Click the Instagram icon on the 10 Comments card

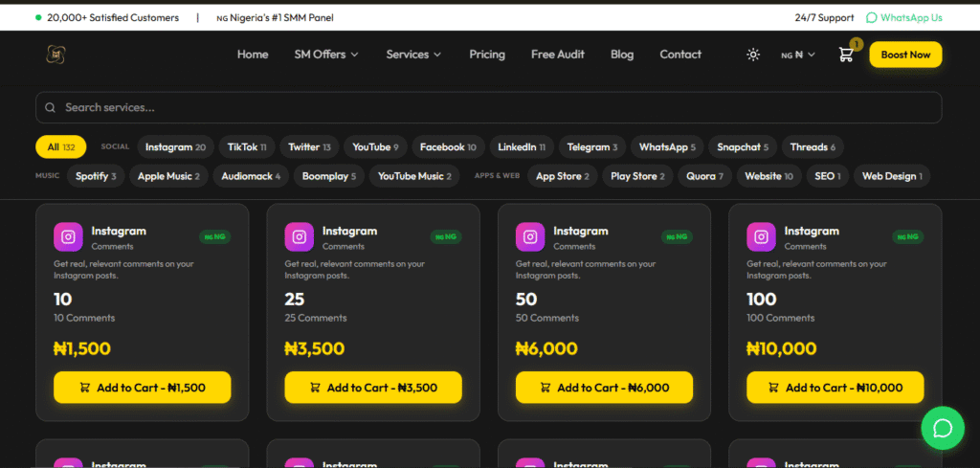point(69,237)
